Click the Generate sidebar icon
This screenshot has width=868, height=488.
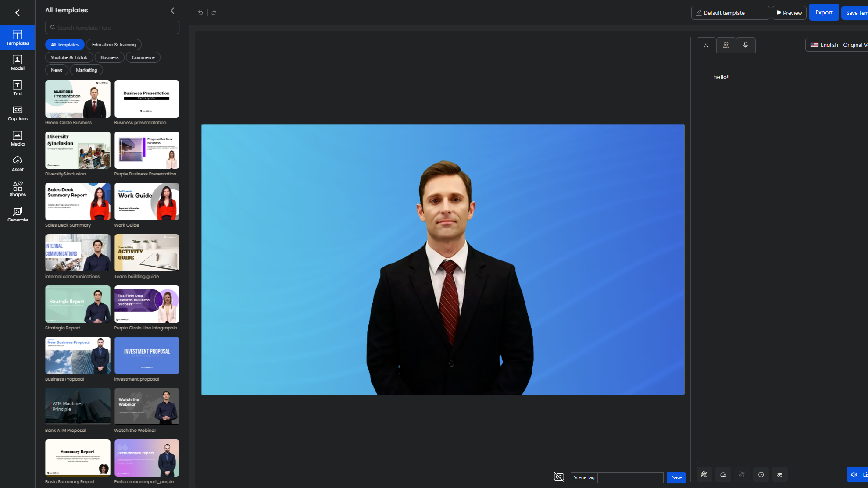(18, 214)
